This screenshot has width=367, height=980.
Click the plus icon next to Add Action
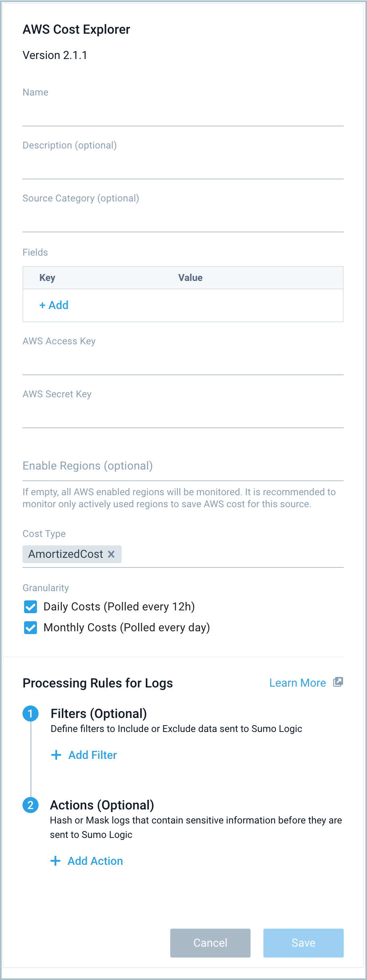click(x=55, y=861)
